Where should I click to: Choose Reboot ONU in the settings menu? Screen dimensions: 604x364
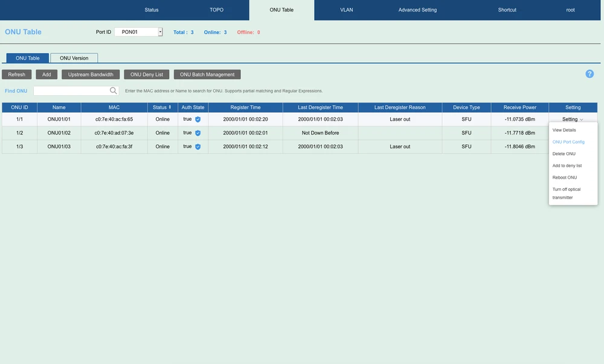pos(565,177)
